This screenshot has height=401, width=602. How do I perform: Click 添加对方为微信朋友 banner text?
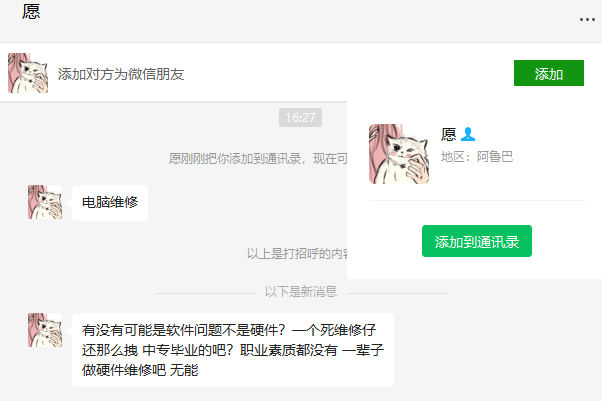coord(121,74)
